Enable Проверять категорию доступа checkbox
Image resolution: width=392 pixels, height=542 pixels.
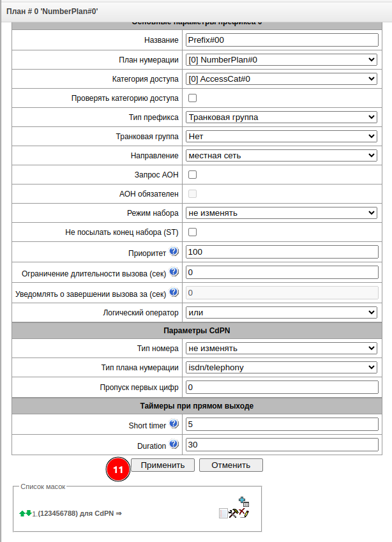coord(192,98)
